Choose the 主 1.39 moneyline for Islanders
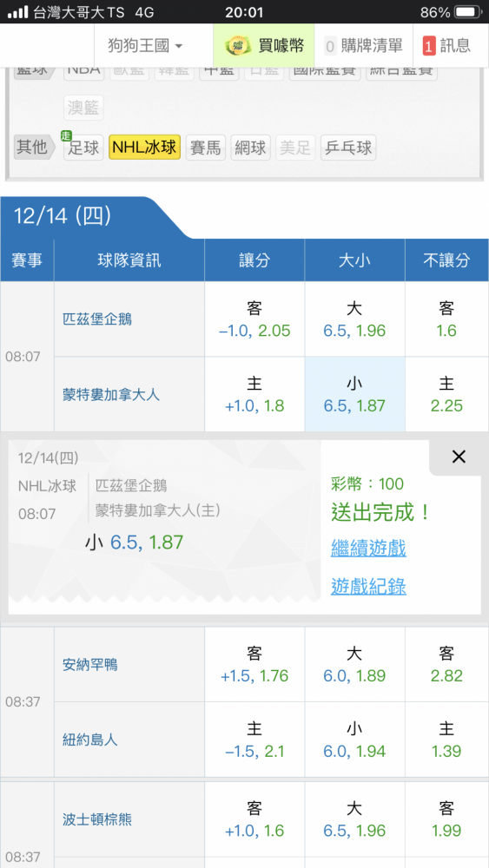Screen dimensions: 489x868 pos(446,740)
